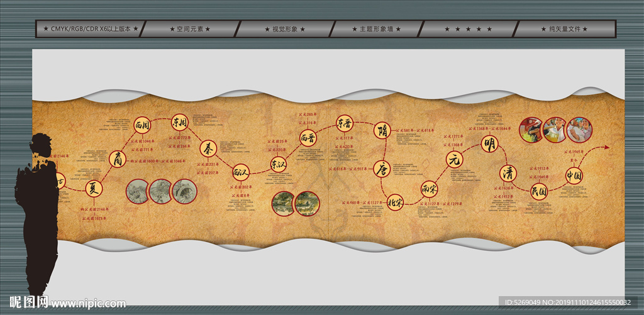The height and width of the screenshot is (315, 644).
Task: Open the left green landscape painting thumbnail
Action: click(x=284, y=204)
